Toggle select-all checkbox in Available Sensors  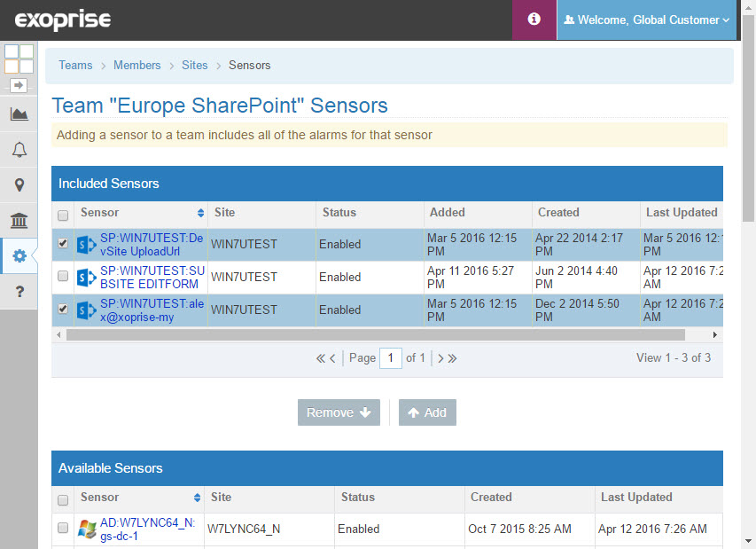point(63,500)
